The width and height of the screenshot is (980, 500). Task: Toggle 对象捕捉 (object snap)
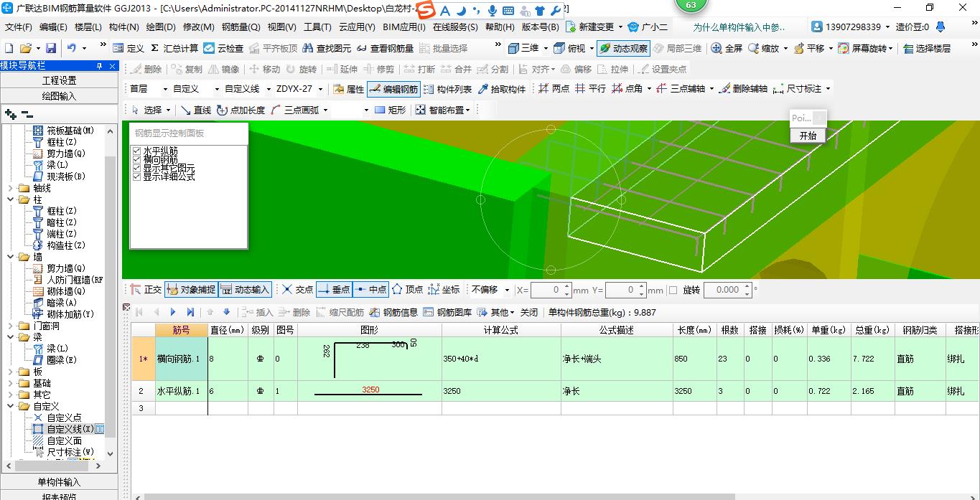pyautogui.click(x=190, y=290)
